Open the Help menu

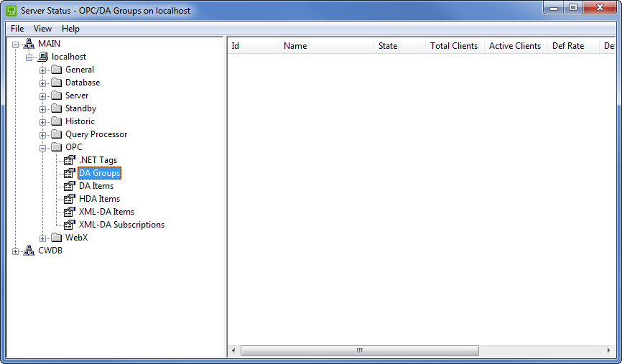[70, 29]
